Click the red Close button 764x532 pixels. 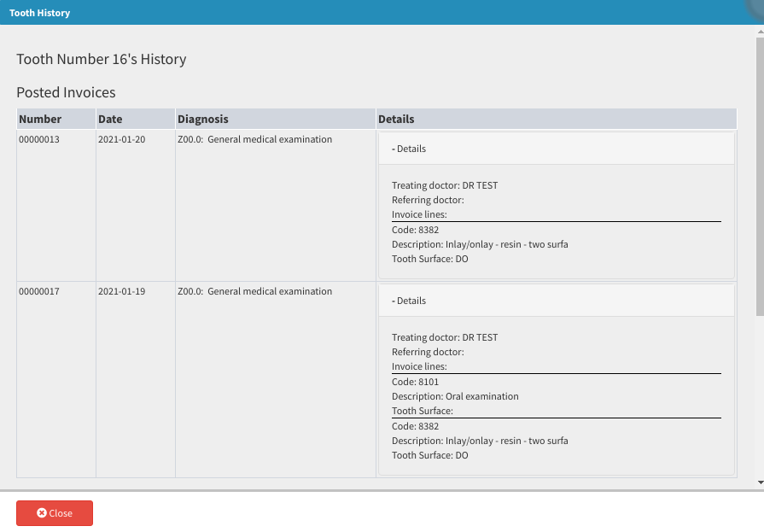[55, 513]
